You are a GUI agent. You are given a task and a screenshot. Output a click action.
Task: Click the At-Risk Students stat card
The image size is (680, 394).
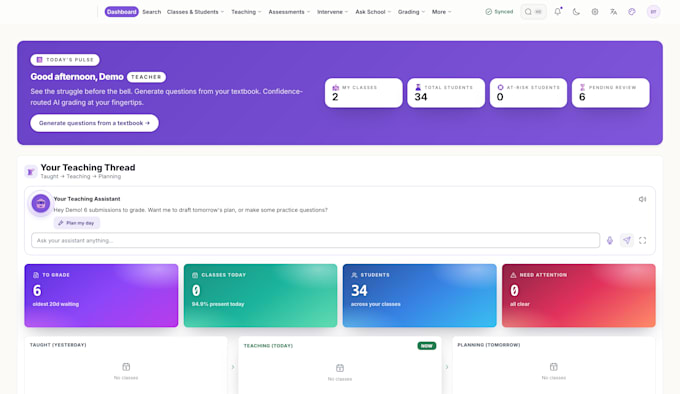[x=528, y=93]
